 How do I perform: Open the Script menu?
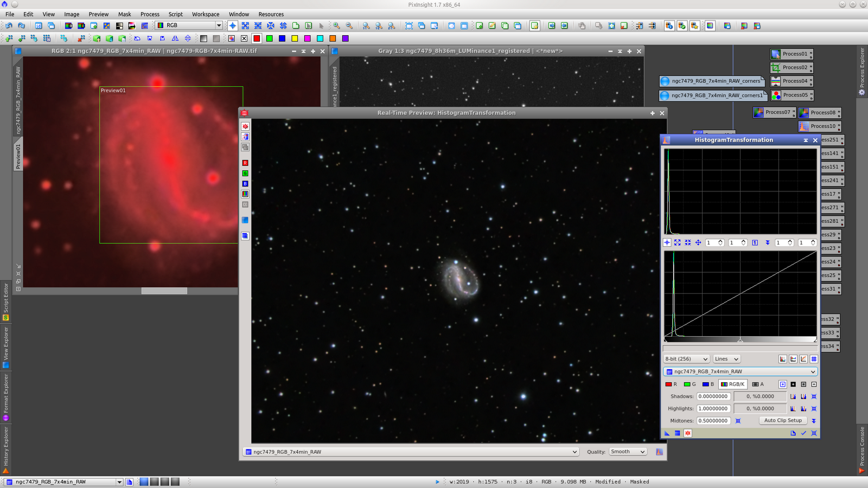175,15
